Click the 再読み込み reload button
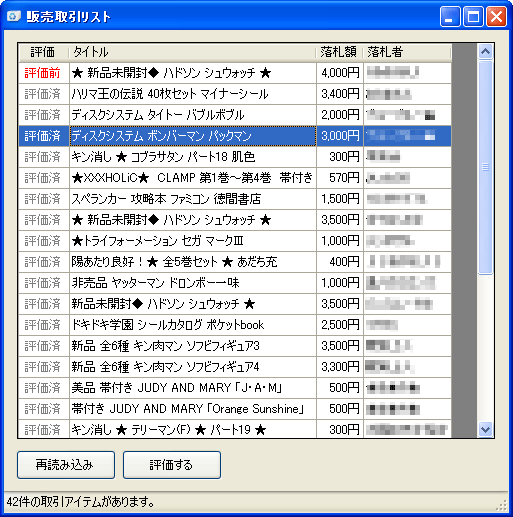Screen dimensions: 513x517 pos(66,465)
